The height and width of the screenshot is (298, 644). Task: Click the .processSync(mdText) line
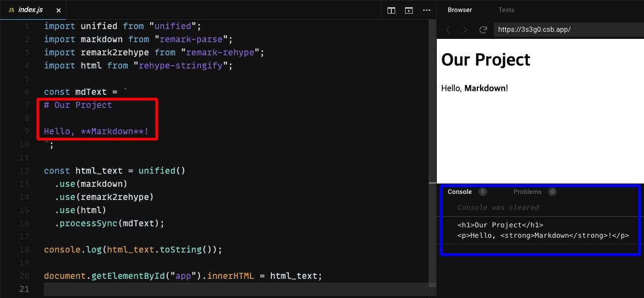tap(110, 224)
